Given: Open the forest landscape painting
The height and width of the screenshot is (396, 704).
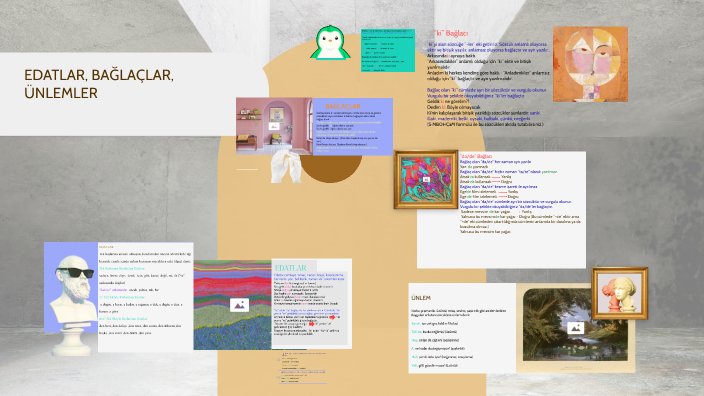Looking at the screenshot, I should tap(576, 325).
